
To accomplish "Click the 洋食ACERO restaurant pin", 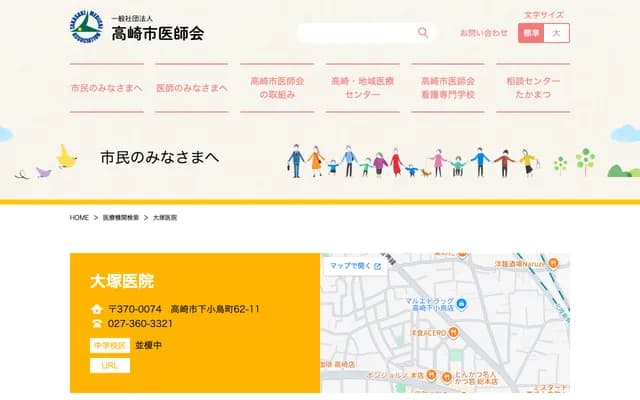I will coord(455,332).
